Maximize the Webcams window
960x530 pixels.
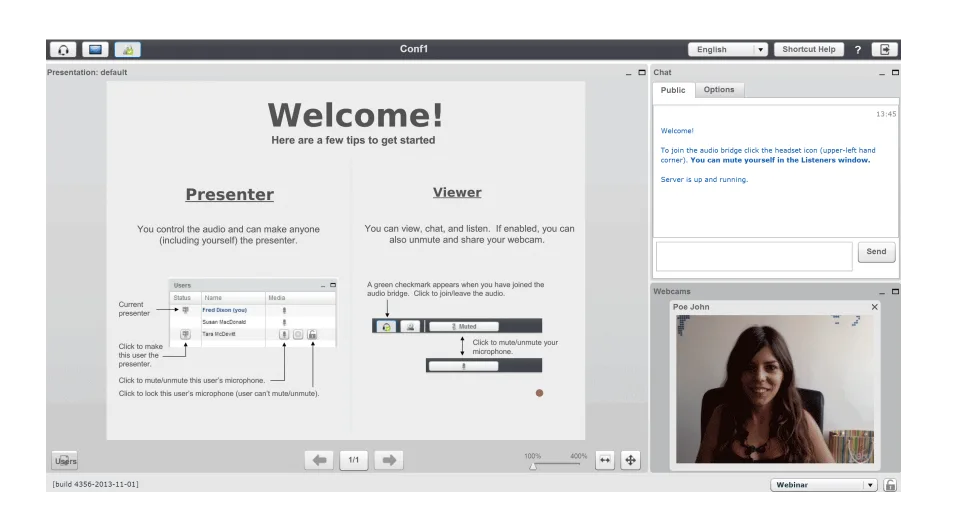click(x=895, y=291)
